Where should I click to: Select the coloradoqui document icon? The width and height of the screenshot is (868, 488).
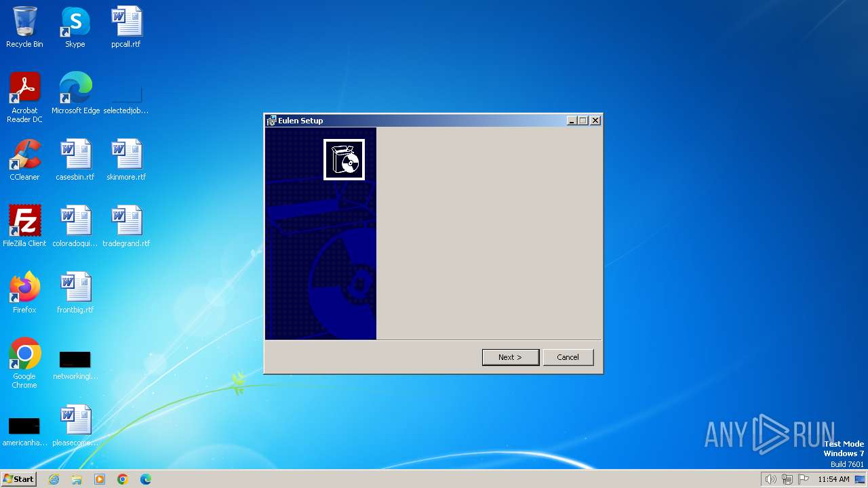click(x=75, y=226)
